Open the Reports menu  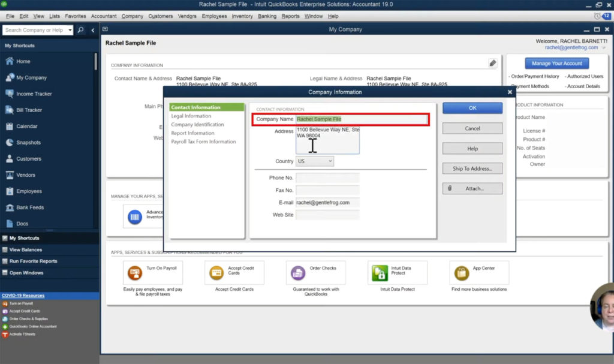290,16
